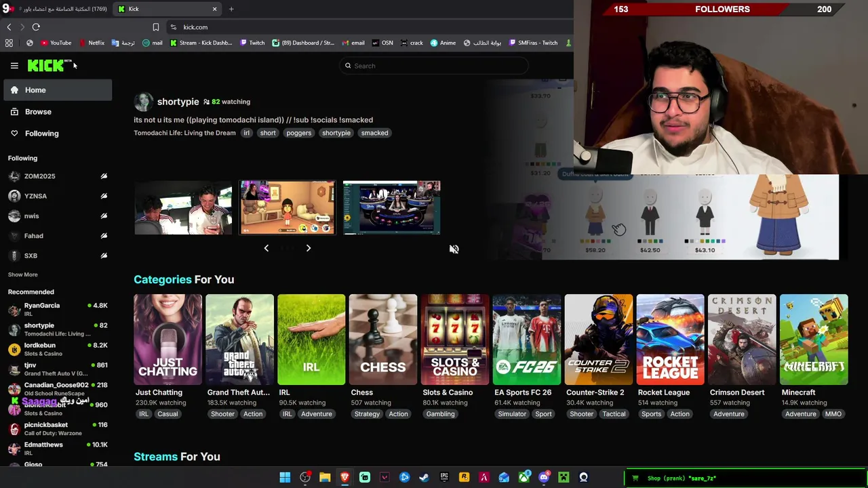Image resolution: width=868 pixels, height=488 pixels.
Task: Open the Twitch bookmark
Action: pyautogui.click(x=252, y=43)
